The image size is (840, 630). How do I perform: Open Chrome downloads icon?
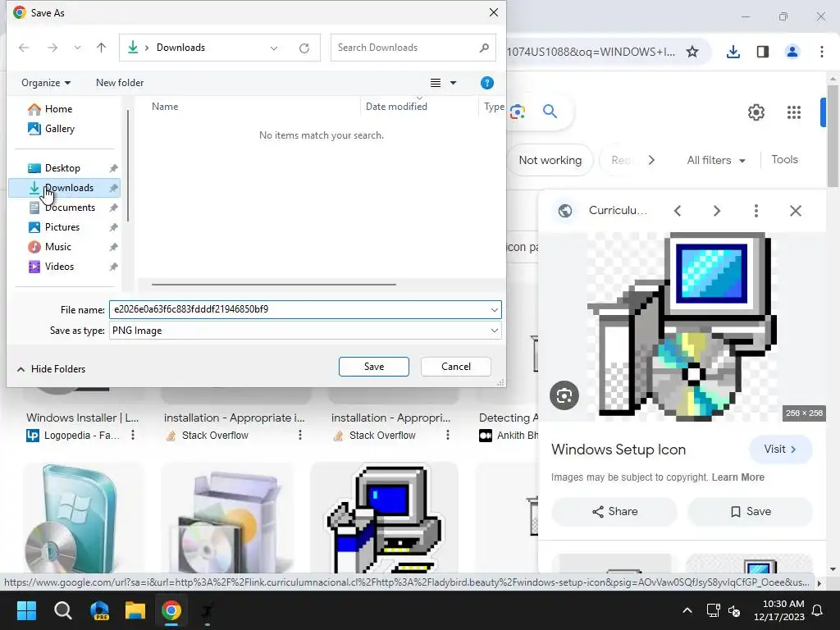click(733, 52)
